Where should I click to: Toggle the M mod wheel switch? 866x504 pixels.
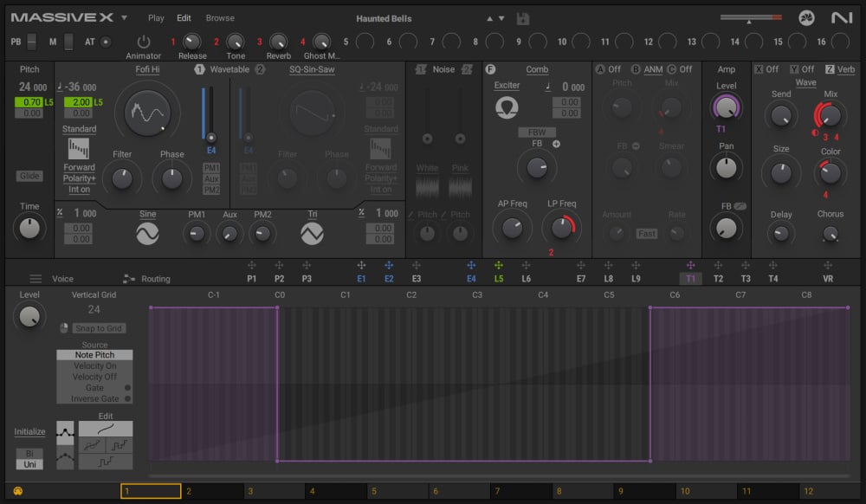tap(68, 42)
